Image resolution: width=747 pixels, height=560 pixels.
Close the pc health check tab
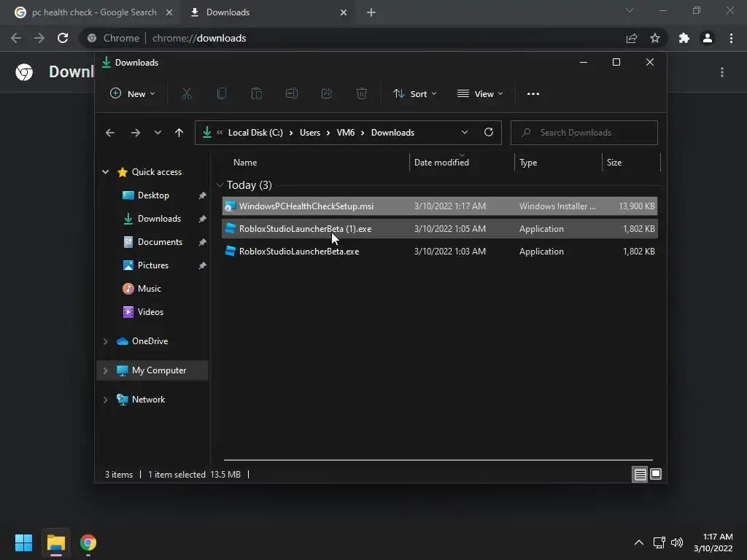(x=169, y=12)
